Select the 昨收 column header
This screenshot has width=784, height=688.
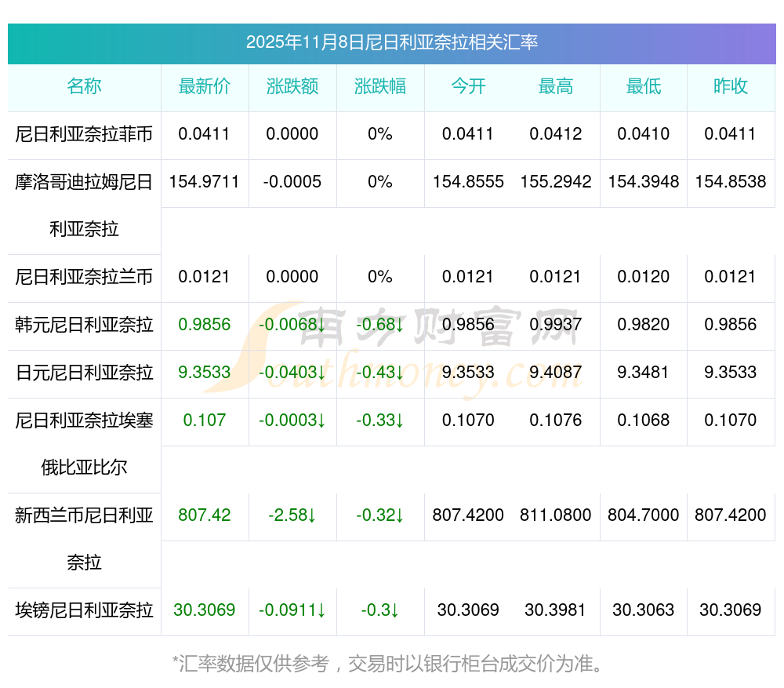[x=731, y=87]
